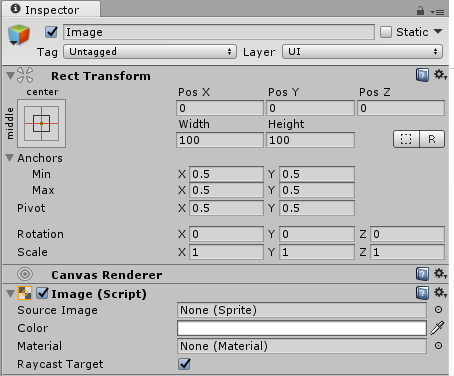Viewport: 454px width, 376px height.
Task: Pick a color with the eyedropper
Action: (437, 328)
